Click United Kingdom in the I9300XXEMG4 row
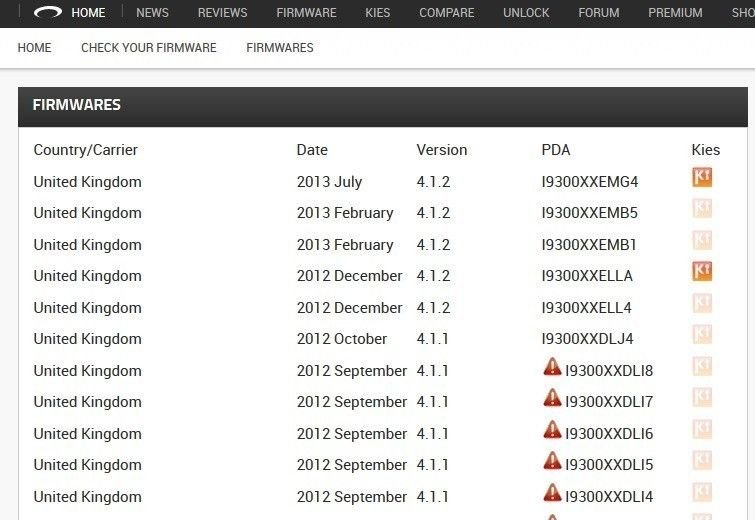 point(88,182)
